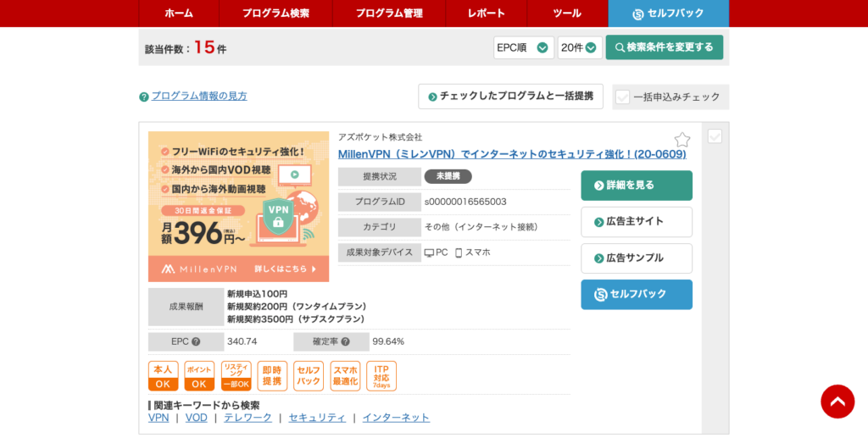Select program ID s00000016565003 text

tap(465, 202)
